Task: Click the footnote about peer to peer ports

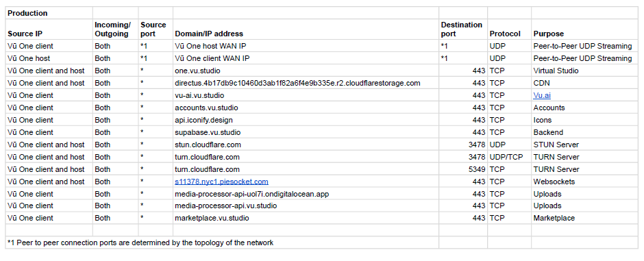Action: point(140,242)
